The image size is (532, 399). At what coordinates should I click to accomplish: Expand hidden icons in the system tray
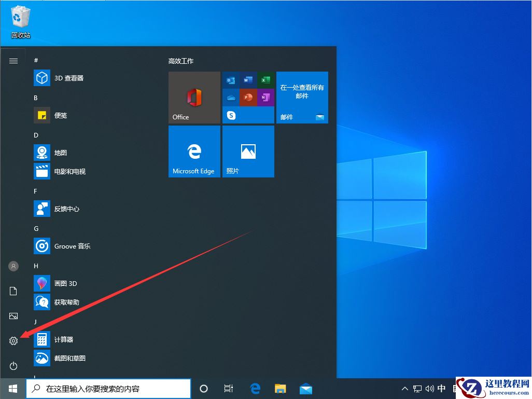pos(404,388)
